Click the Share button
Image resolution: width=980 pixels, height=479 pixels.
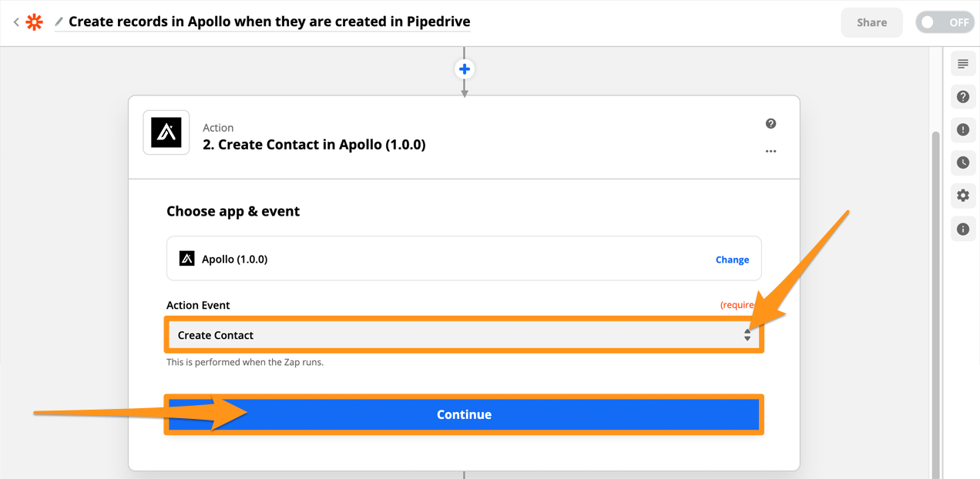[872, 22]
